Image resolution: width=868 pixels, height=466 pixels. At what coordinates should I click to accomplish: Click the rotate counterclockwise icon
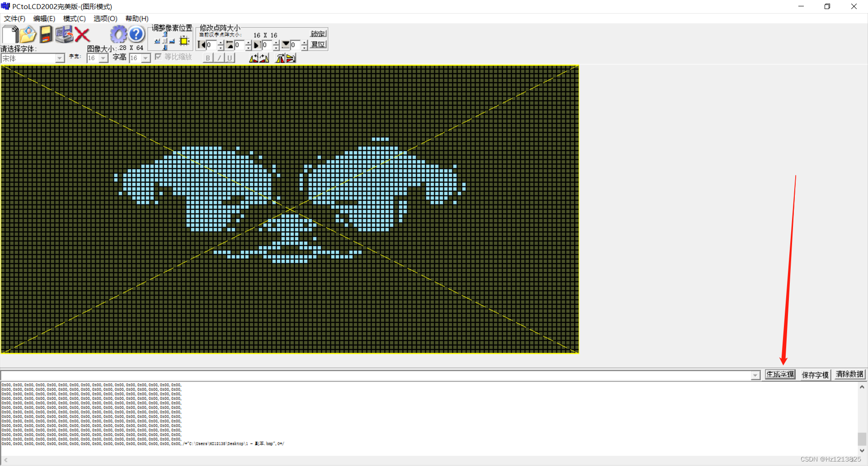(254, 58)
